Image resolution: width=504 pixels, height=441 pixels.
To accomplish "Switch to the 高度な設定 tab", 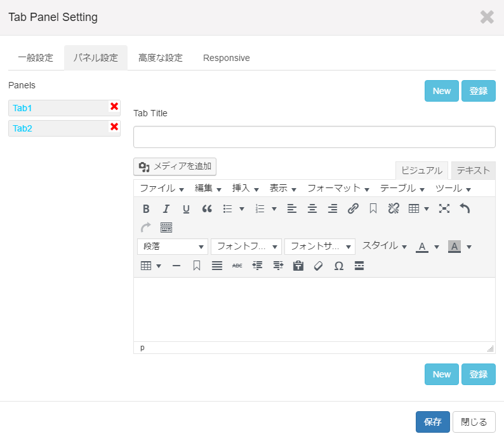I will coord(161,58).
